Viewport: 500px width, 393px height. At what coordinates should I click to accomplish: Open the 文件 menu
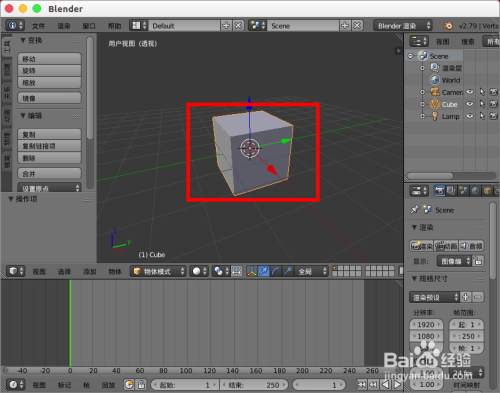pos(38,26)
